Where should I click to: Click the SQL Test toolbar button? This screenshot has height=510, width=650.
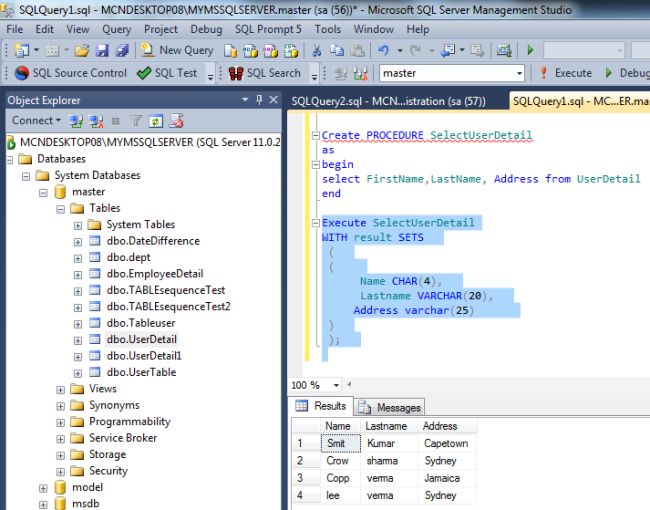[167, 73]
